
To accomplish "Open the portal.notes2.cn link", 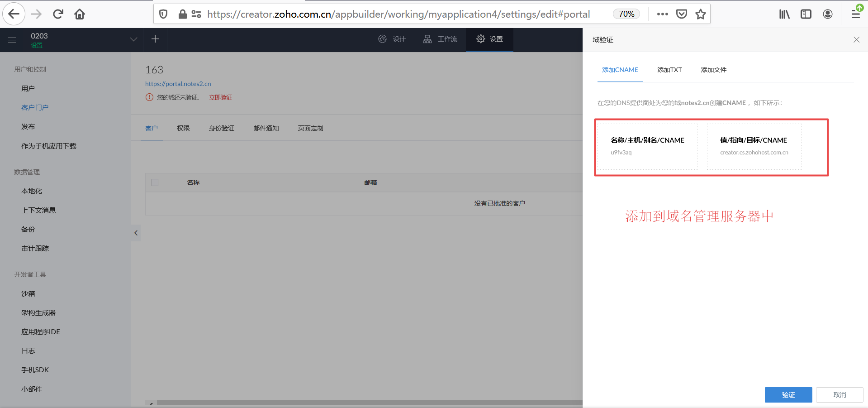I will [x=178, y=84].
